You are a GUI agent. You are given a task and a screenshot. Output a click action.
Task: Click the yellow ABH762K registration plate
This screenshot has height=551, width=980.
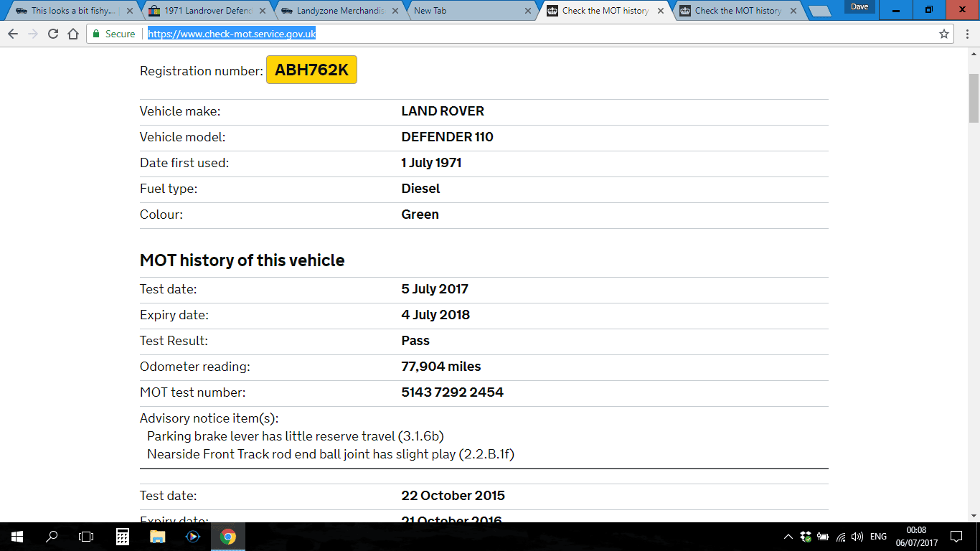[311, 70]
